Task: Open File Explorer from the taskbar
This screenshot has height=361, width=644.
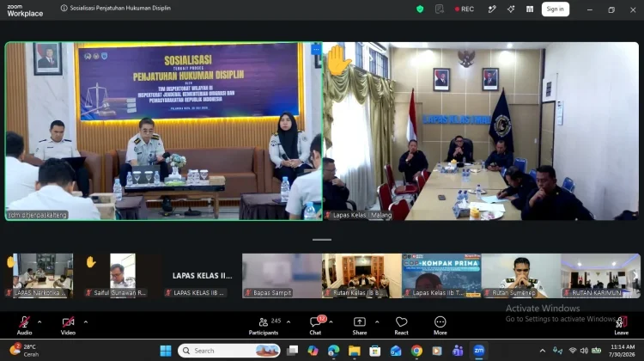Action: click(354, 351)
